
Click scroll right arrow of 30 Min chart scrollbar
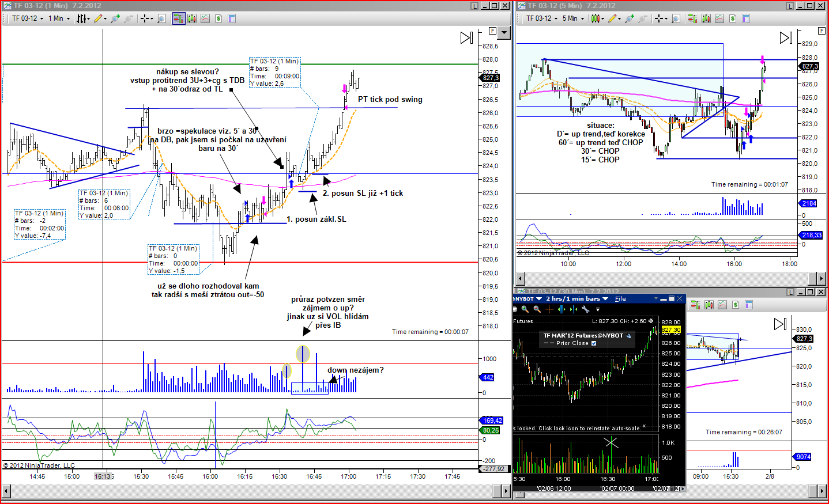click(x=822, y=491)
